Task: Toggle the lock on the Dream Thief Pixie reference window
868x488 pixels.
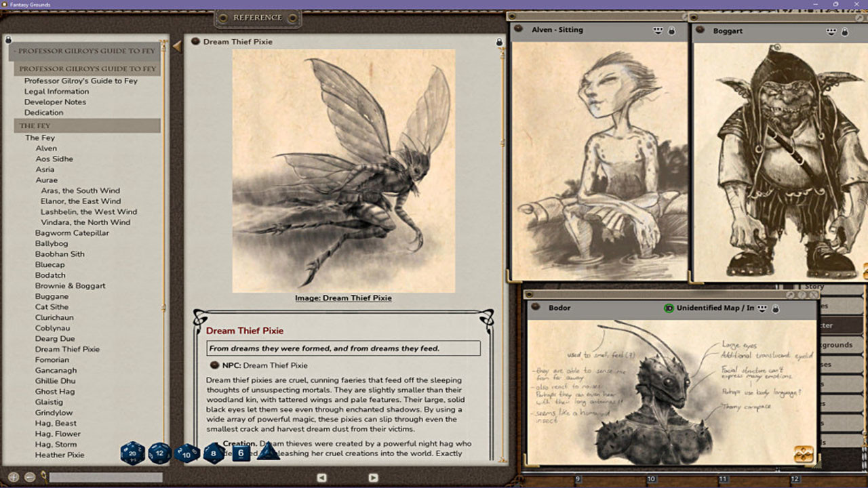Action: pos(499,41)
